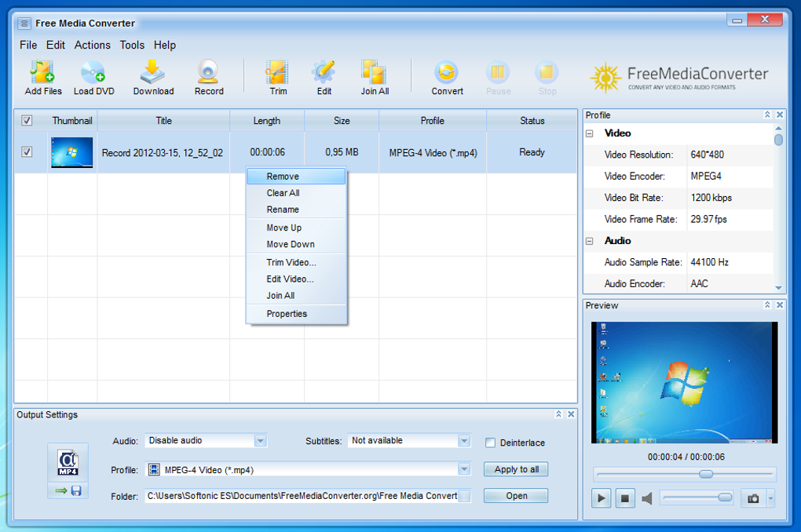
Task: Click the recorded video thumbnail in list
Action: [x=72, y=152]
